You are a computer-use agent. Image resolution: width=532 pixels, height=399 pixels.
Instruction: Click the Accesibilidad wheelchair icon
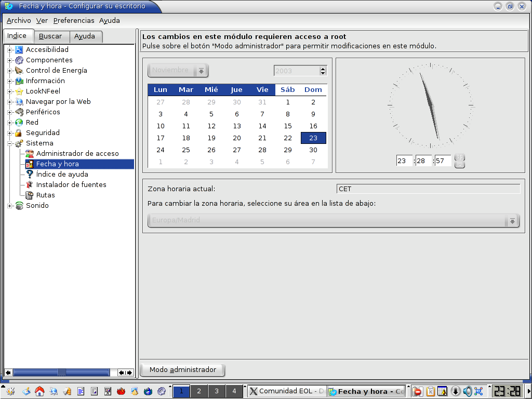[19, 50]
